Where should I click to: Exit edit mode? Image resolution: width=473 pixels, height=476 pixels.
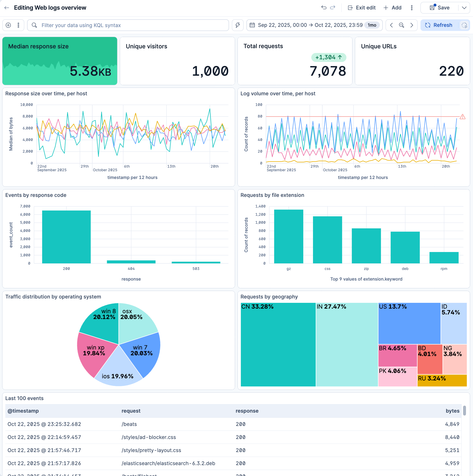tap(362, 8)
